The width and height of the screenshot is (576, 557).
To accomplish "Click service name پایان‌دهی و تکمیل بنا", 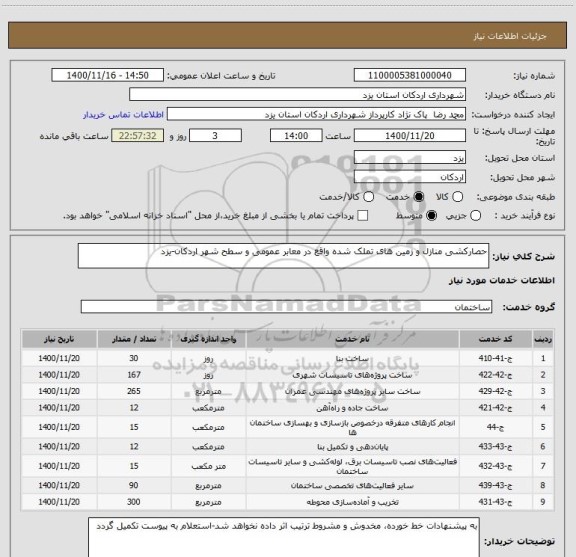I will click(x=352, y=447).
